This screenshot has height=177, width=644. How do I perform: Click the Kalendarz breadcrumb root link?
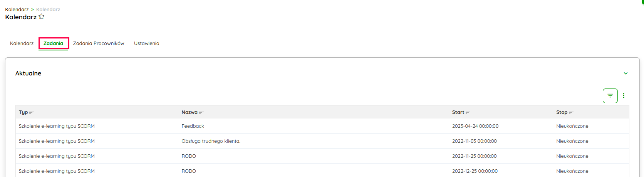click(17, 9)
